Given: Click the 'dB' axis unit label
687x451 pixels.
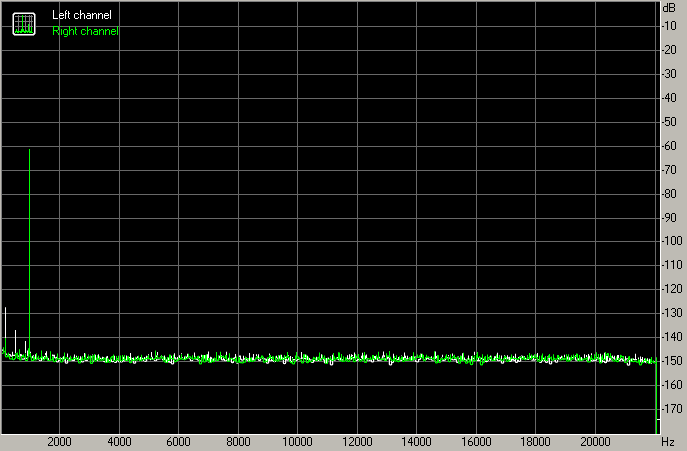Looking at the screenshot, I should (x=669, y=7).
